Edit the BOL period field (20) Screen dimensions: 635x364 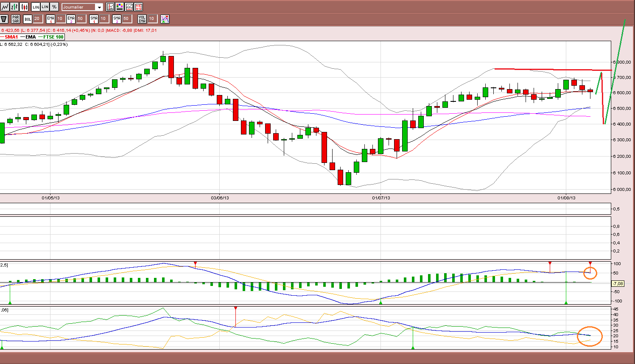(38, 19)
